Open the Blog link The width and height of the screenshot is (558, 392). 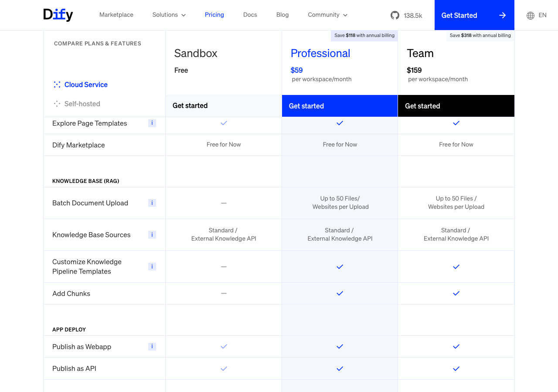[x=282, y=15]
